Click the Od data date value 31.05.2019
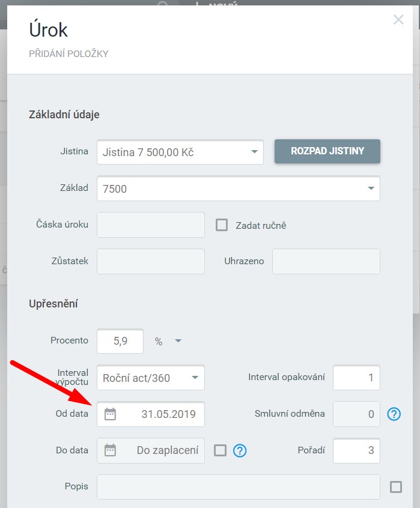Screen dimensions: 420x508 168,414
